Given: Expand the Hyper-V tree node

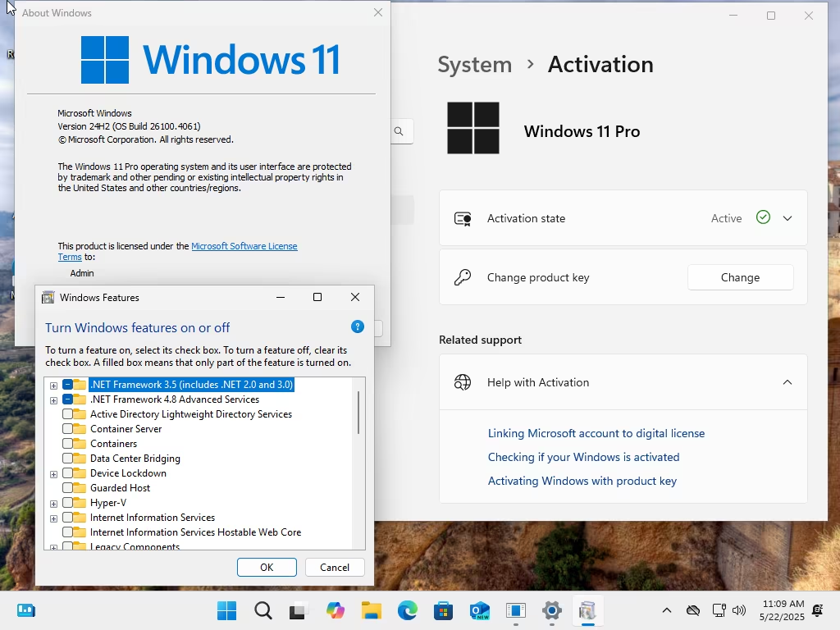Looking at the screenshot, I should pyautogui.click(x=53, y=504).
